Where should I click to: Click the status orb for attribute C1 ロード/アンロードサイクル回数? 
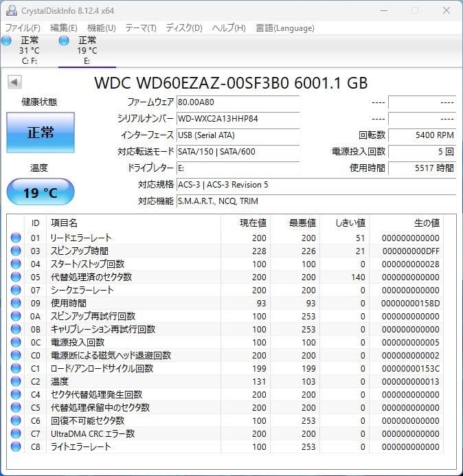(16, 368)
